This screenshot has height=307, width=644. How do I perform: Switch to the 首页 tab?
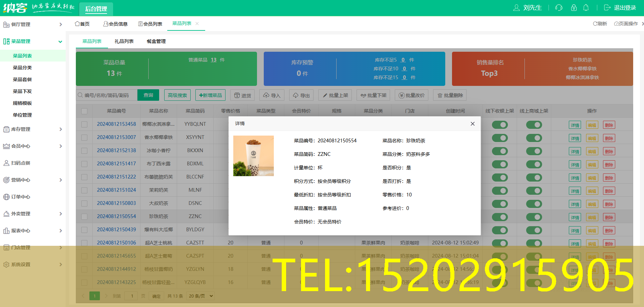pyautogui.click(x=82, y=24)
